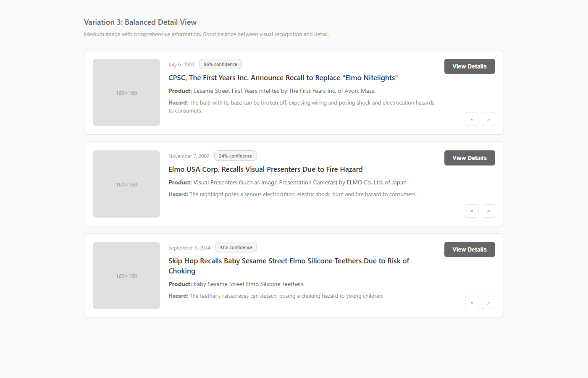Click the "41% confidence" badge
The height and width of the screenshot is (378, 588).
tap(236, 247)
